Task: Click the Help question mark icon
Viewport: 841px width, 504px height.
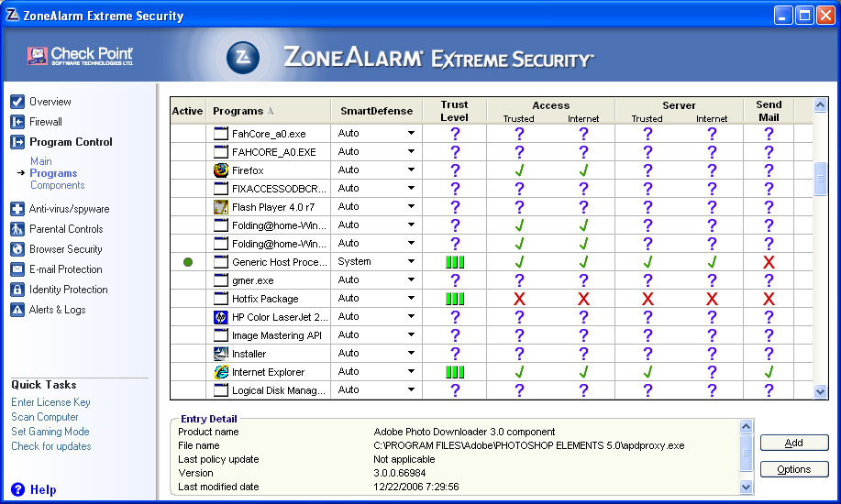Action: pos(17,489)
